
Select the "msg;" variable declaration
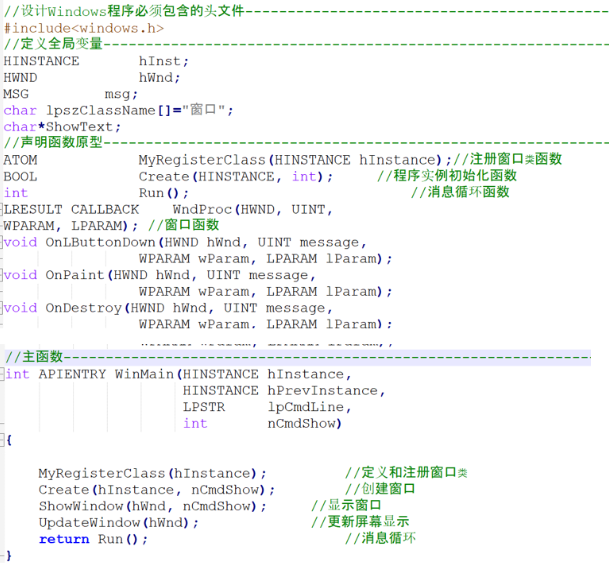[121, 94]
